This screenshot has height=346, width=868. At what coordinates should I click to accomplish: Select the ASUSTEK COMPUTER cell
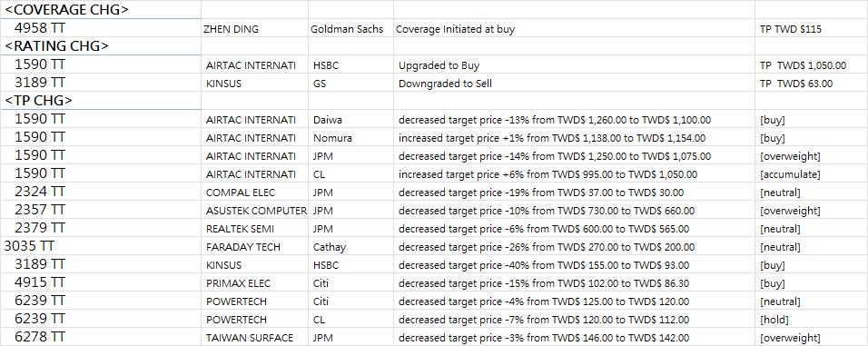tap(254, 211)
